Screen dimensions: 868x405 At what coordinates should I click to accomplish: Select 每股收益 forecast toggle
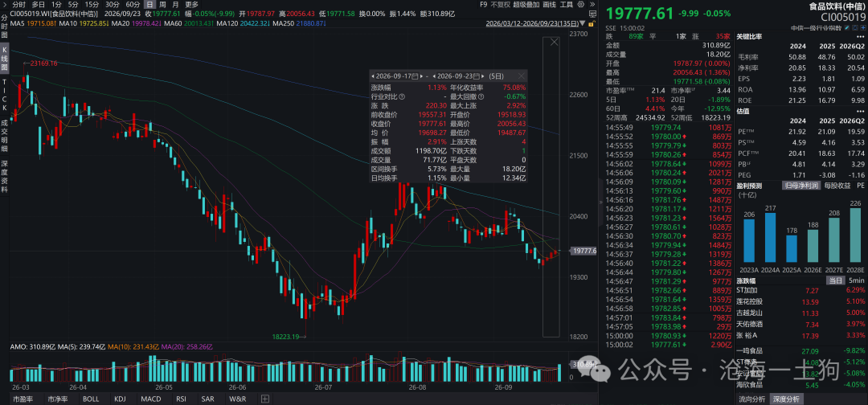point(837,186)
